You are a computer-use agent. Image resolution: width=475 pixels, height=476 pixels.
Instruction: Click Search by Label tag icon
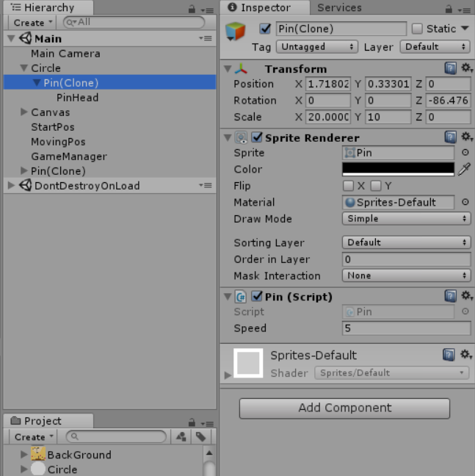[x=201, y=437]
